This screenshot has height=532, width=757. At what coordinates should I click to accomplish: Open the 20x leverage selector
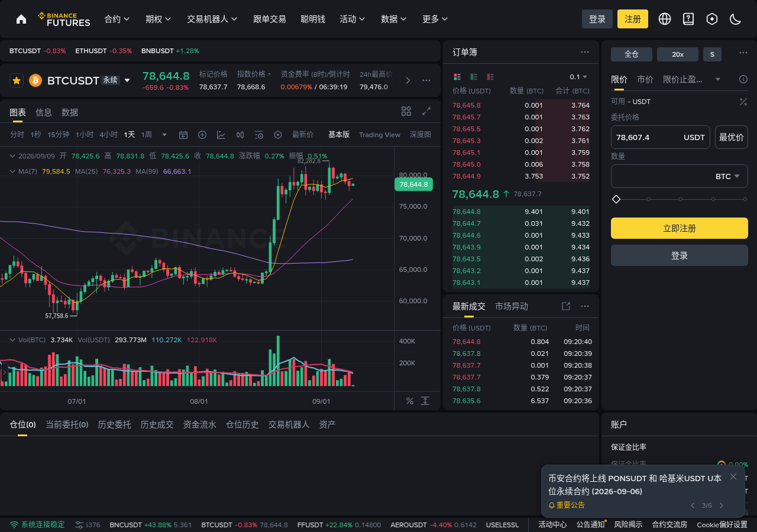pos(678,54)
